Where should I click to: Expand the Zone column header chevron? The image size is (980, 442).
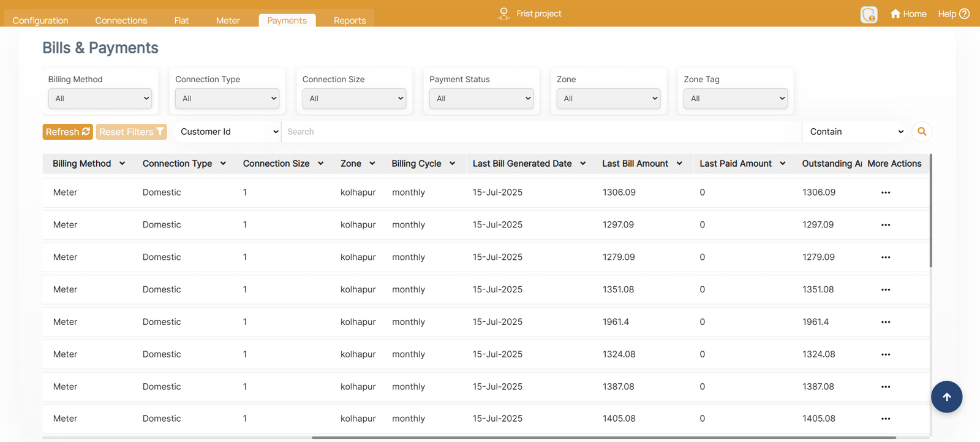click(x=372, y=164)
